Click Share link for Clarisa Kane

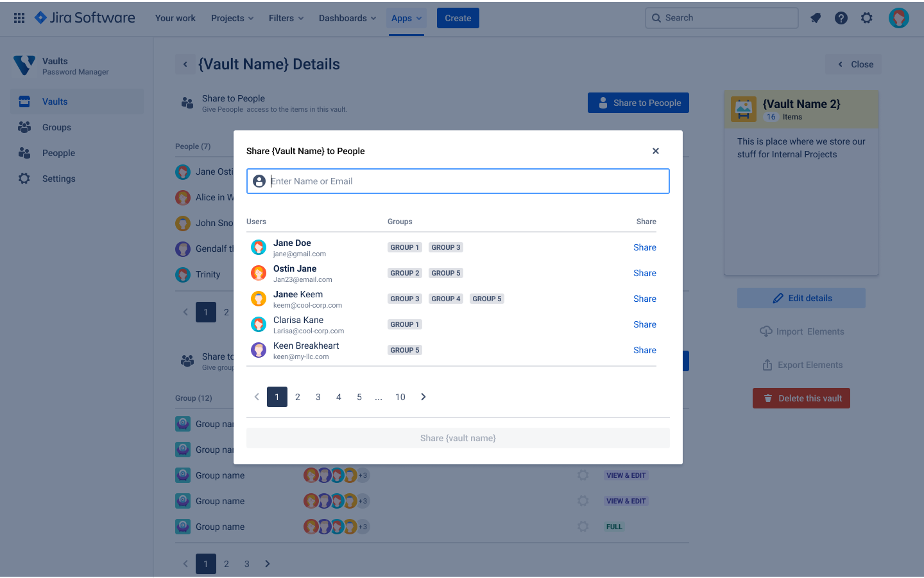point(645,324)
